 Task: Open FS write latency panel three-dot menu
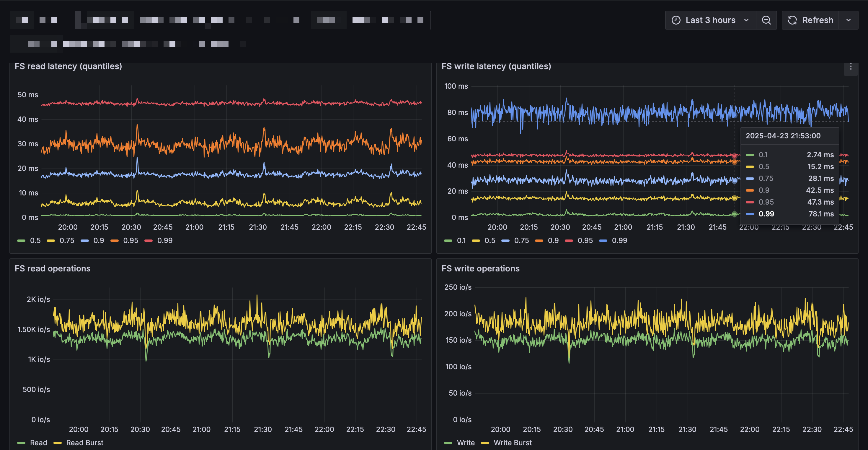click(x=851, y=67)
